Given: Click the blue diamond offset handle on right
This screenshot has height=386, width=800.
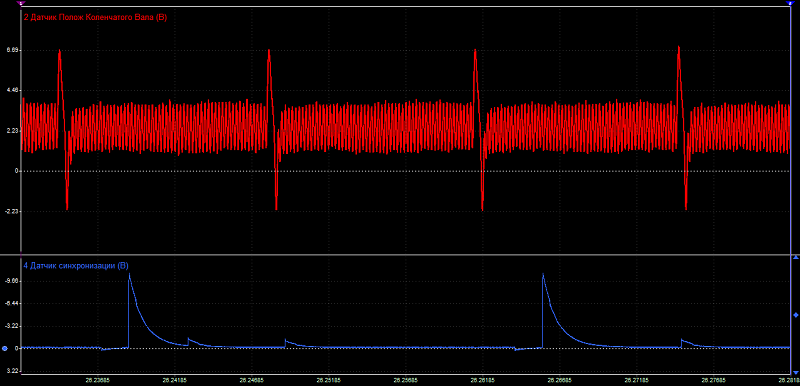Looking at the screenshot, I should click(x=795, y=315).
